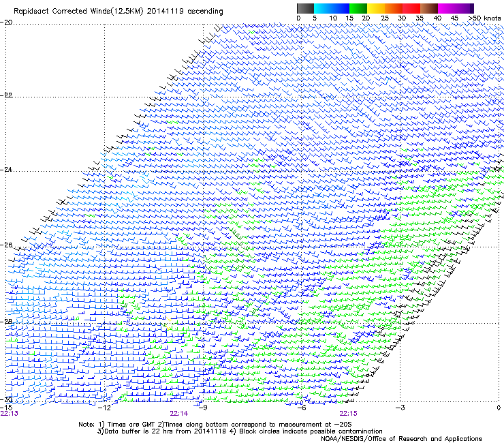
Task: Click the -28 latitude axis label
Action: pyautogui.click(x=6, y=322)
